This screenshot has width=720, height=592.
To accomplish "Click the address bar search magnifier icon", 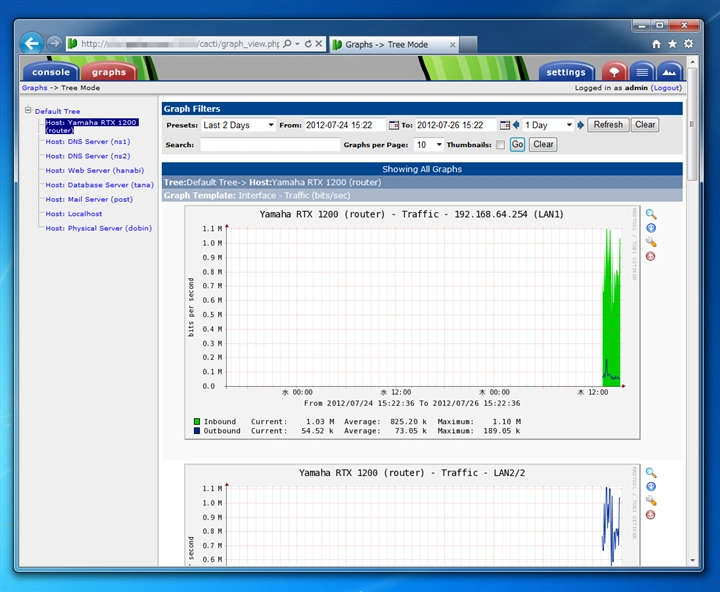I will click(287, 44).
